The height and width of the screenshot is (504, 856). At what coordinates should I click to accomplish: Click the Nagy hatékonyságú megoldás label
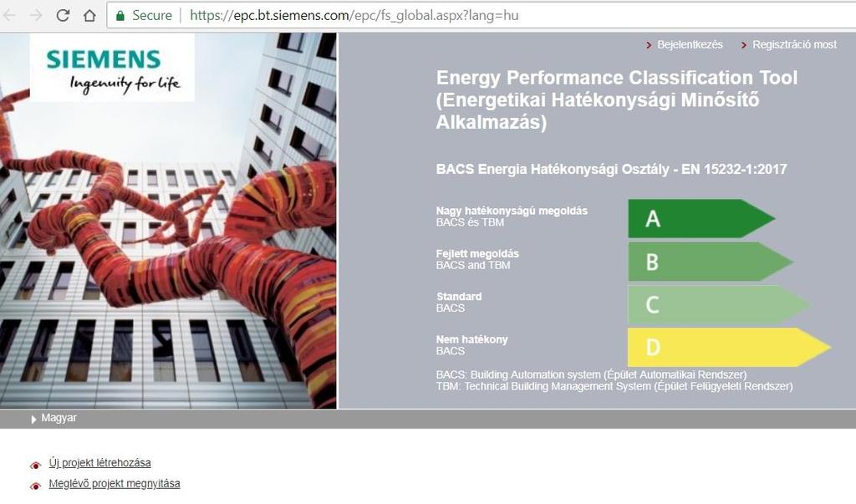(x=512, y=211)
